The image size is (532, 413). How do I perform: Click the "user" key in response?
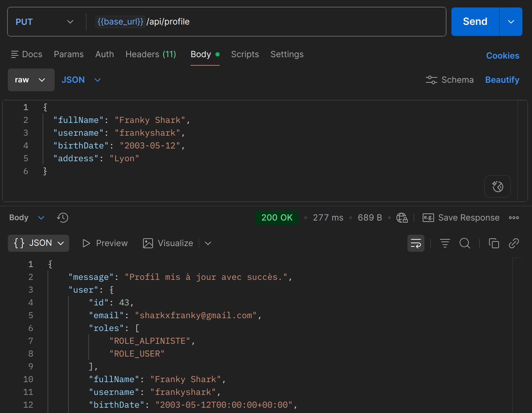pos(83,290)
